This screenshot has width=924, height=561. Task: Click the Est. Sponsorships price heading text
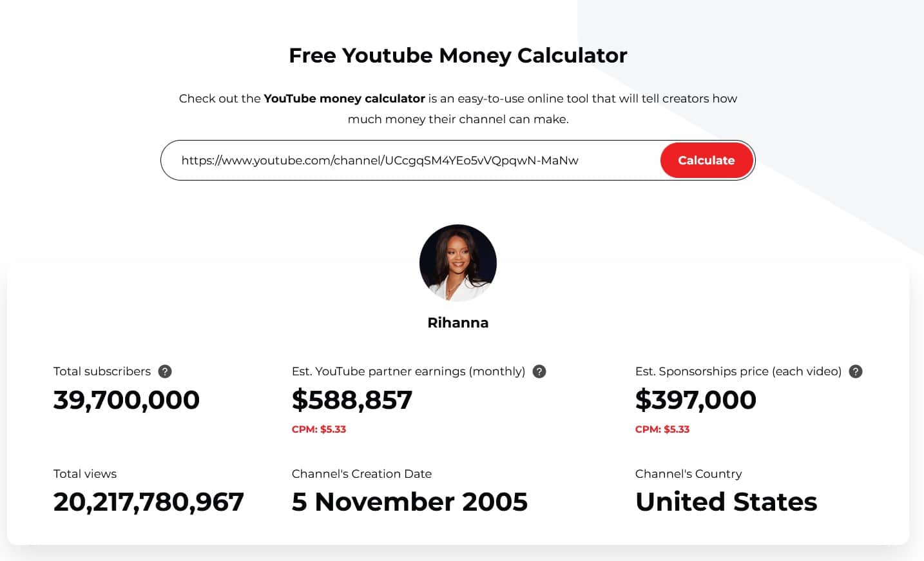pyautogui.click(x=738, y=371)
